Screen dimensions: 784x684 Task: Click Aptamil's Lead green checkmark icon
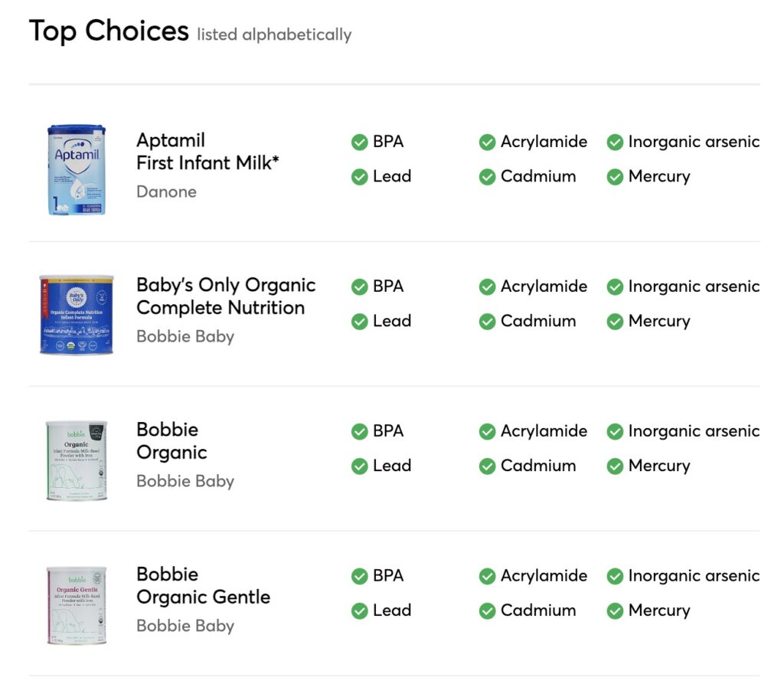coord(360,177)
